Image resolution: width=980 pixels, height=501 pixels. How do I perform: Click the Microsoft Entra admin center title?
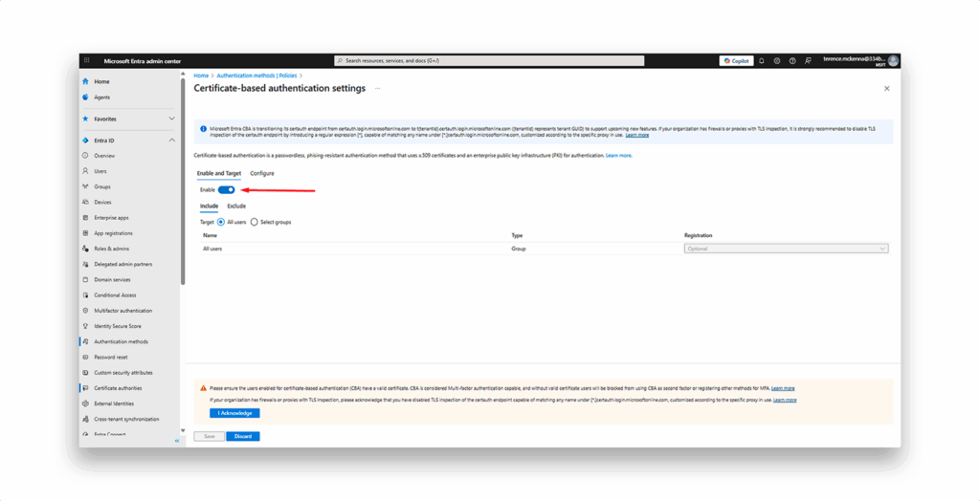(142, 60)
